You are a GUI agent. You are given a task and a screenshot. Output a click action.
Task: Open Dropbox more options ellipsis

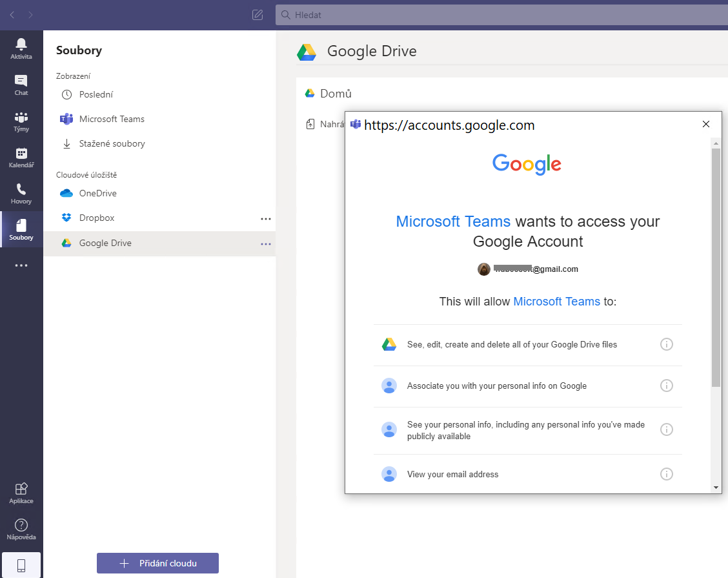pyautogui.click(x=265, y=218)
